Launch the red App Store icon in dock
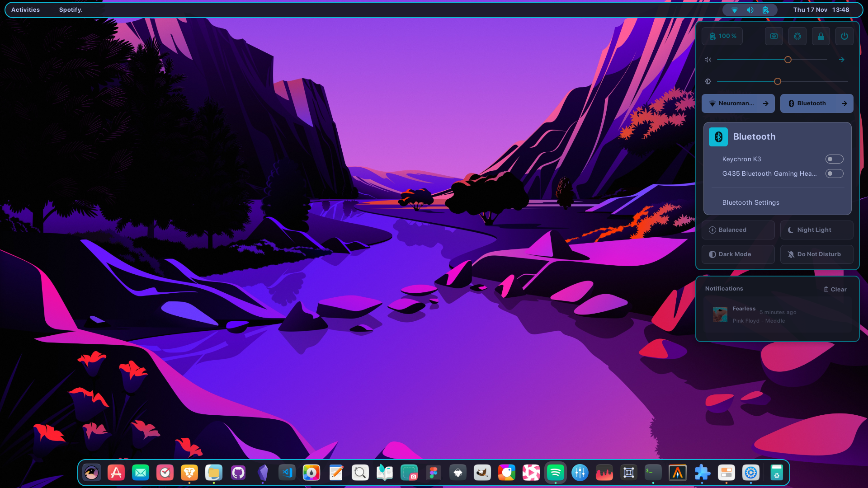 tap(116, 473)
